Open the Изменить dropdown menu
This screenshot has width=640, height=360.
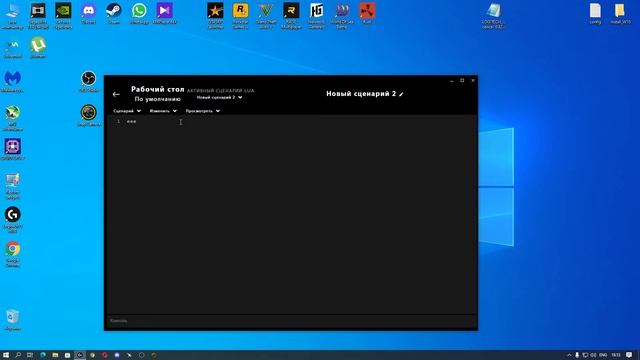click(x=163, y=111)
